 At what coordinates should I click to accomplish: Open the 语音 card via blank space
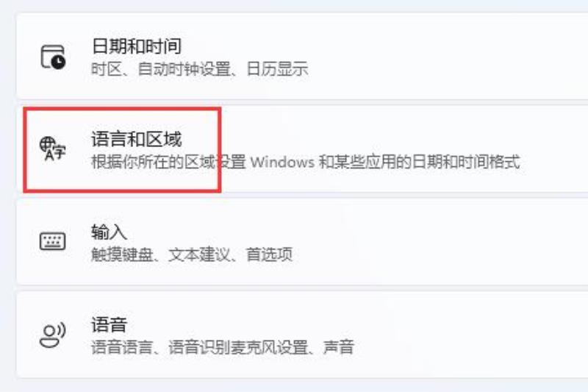[450, 335]
